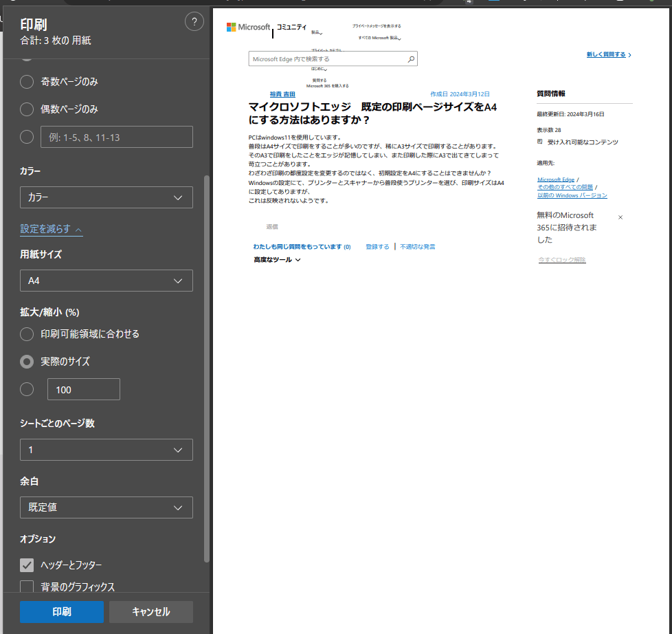Image resolution: width=672 pixels, height=634 pixels.
Task: Expand 高度なツール in the preview
Action: (277, 260)
